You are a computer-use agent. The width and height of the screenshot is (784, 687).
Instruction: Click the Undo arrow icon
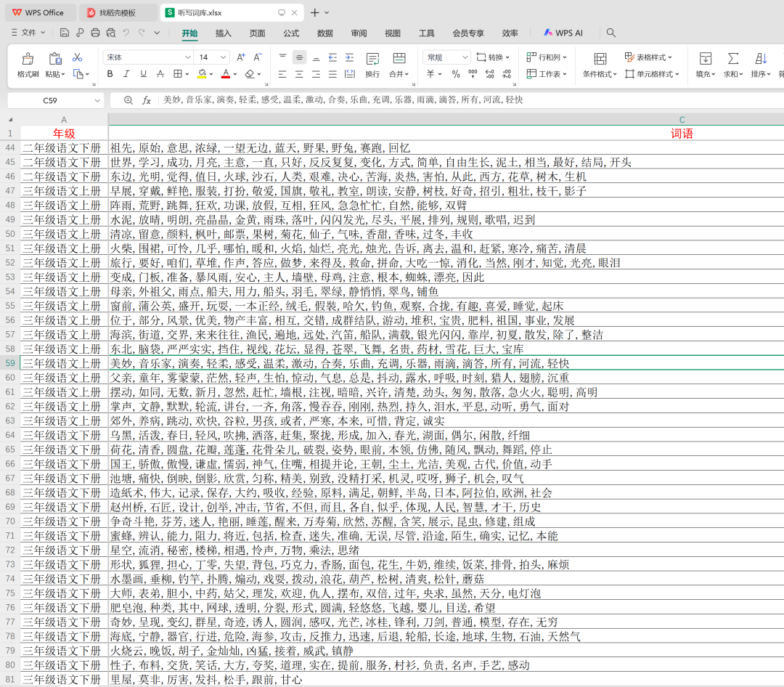coord(126,33)
